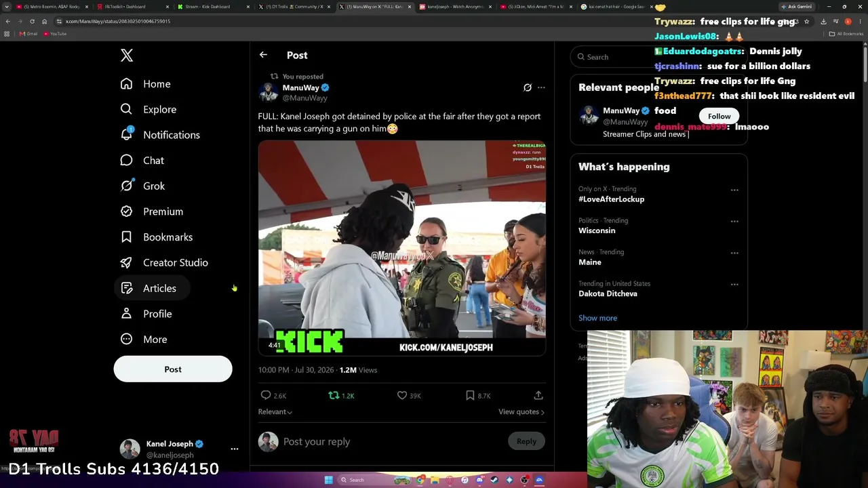Open the Relevant replies sort dropdown
This screenshot has height=488, width=868.
[x=275, y=411]
